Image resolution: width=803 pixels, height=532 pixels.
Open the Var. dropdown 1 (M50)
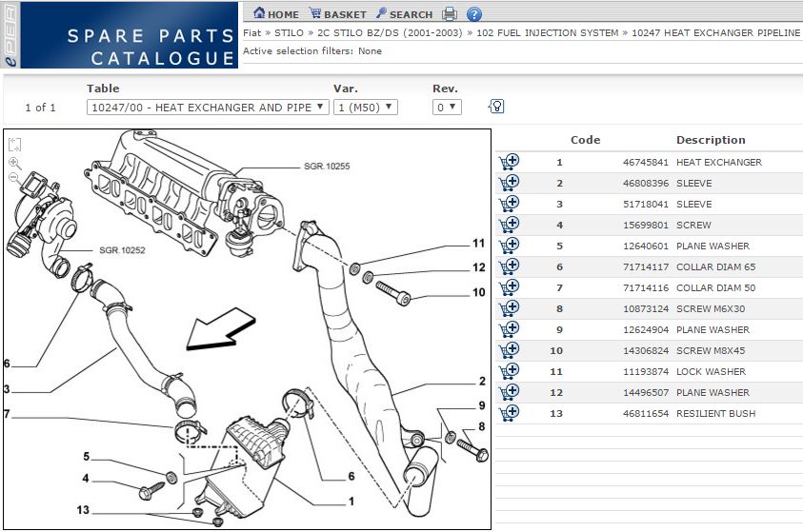[365, 108]
